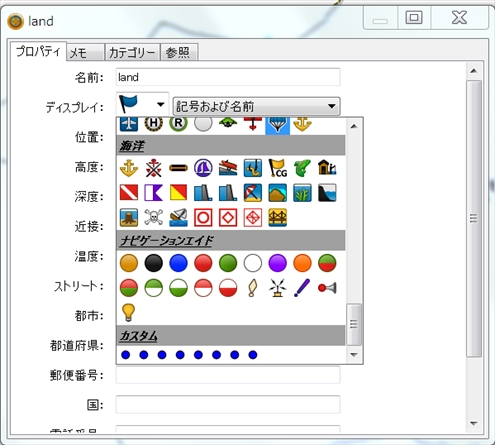Switch to the メモ tab
This screenshot has height=445, width=495.
click(x=85, y=52)
